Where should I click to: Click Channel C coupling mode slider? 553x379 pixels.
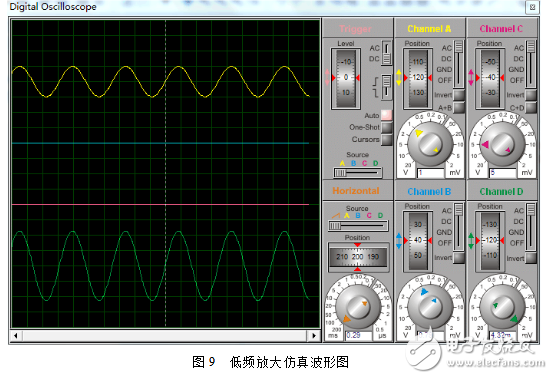531,64
